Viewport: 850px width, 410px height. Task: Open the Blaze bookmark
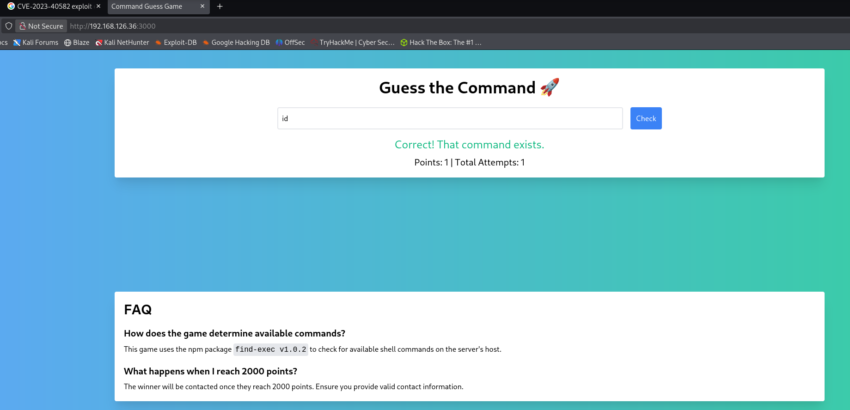point(77,43)
